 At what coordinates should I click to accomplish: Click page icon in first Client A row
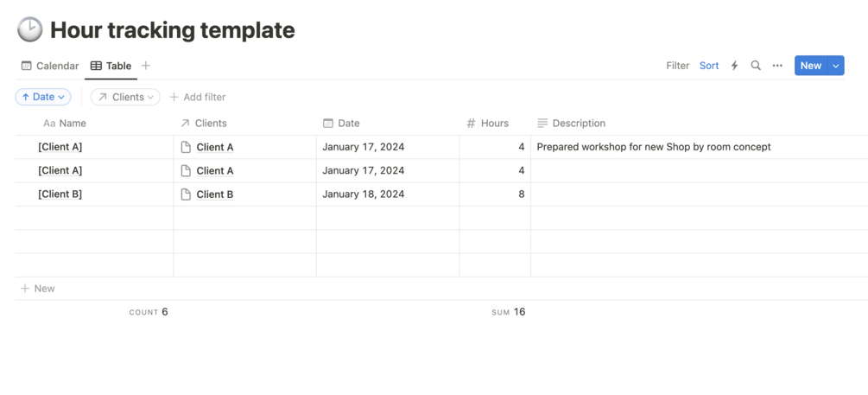point(186,147)
